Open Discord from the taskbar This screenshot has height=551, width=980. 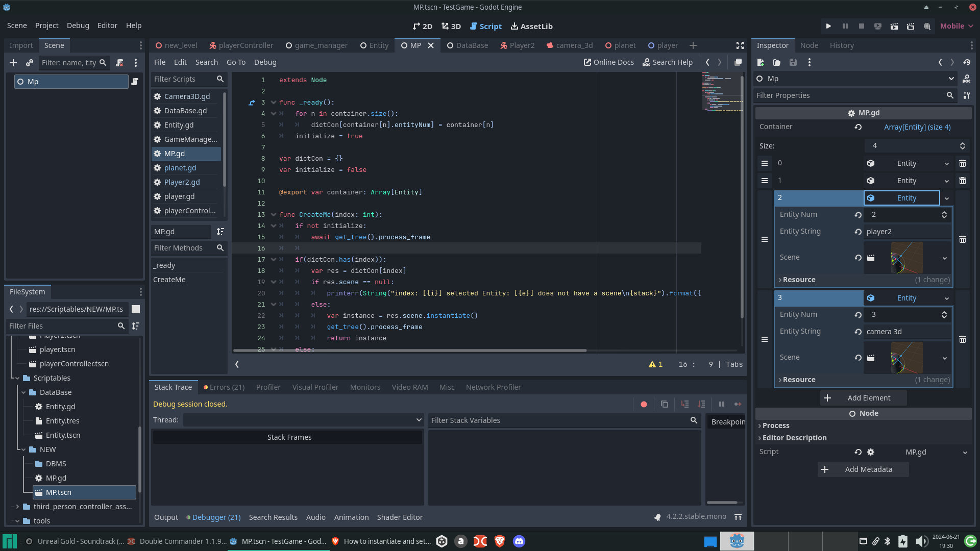[519, 541]
